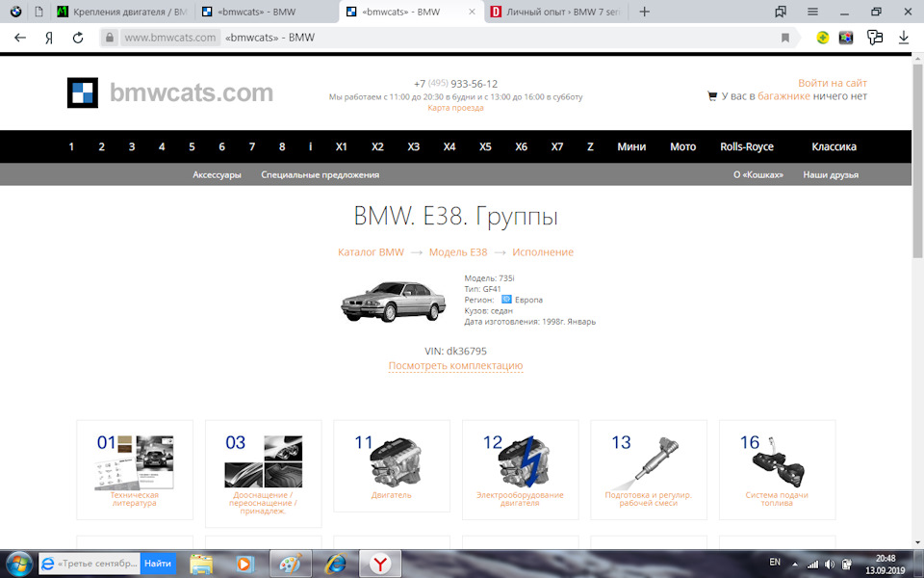Image resolution: width=924 pixels, height=578 pixels.
Task: Switch to Yandex Browser taskbar icon
Action: (381, 564)
